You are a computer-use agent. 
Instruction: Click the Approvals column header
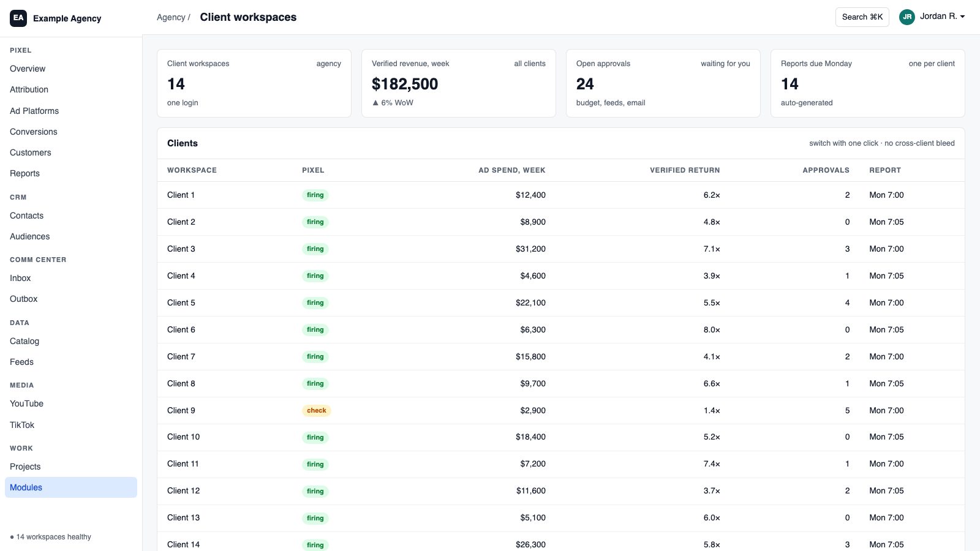coord(826,170)
